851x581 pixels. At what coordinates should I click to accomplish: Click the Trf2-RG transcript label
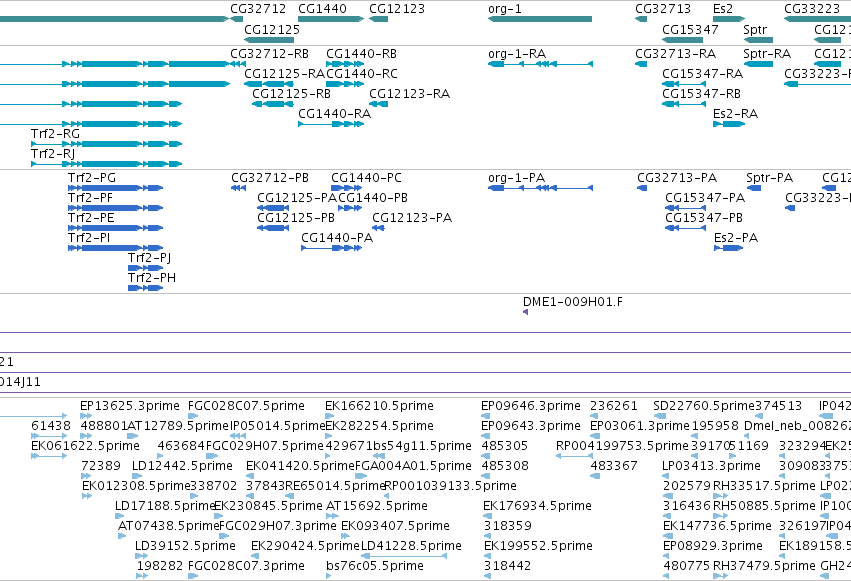click(55, 133)
